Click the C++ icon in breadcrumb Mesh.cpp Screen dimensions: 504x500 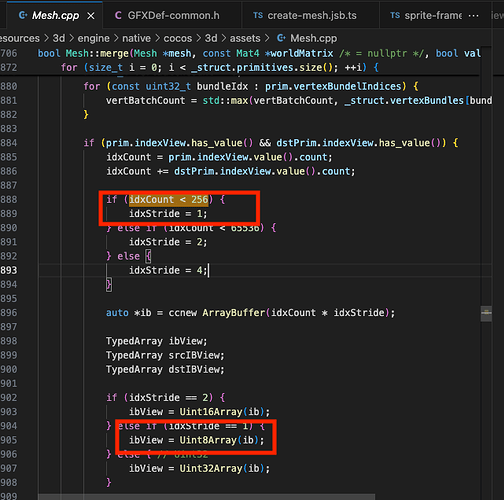point(281,38)
